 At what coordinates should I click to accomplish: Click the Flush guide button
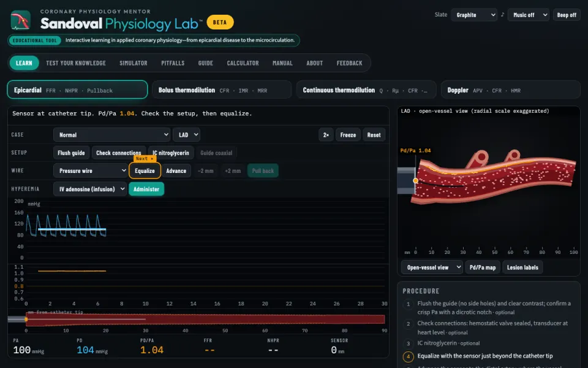click(71, 153)
